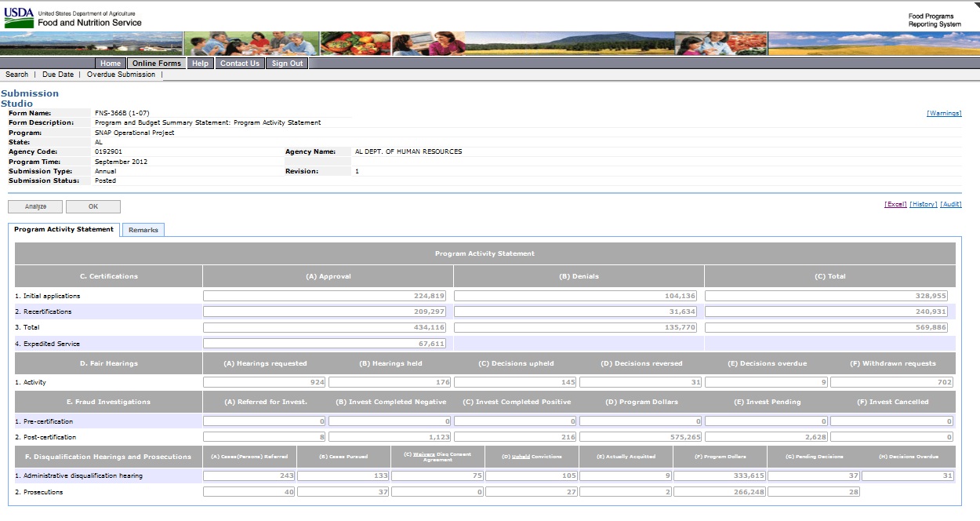Image resolution: width=980 pixels, height=521 pixels.
Task: Open the Home menu item
Action: tap(111, 64)
